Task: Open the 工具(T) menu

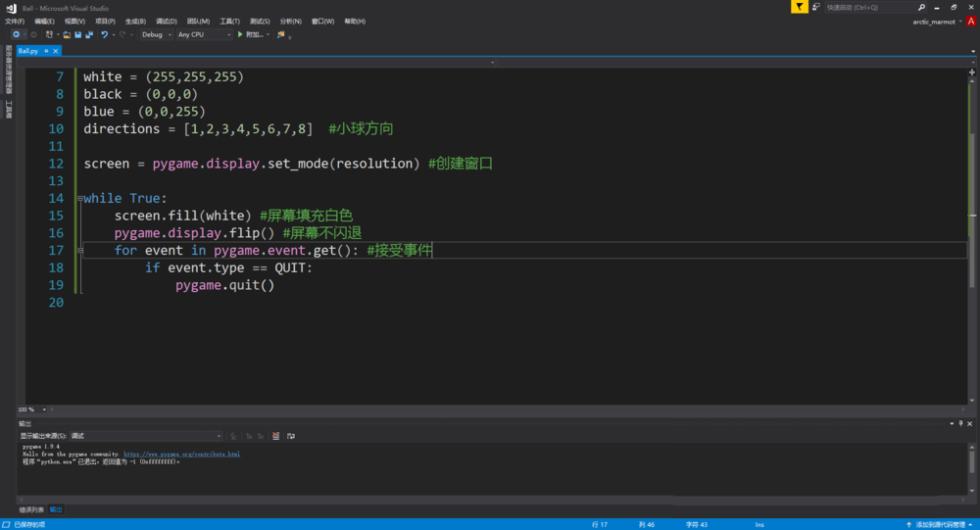Action: point(230,22)
